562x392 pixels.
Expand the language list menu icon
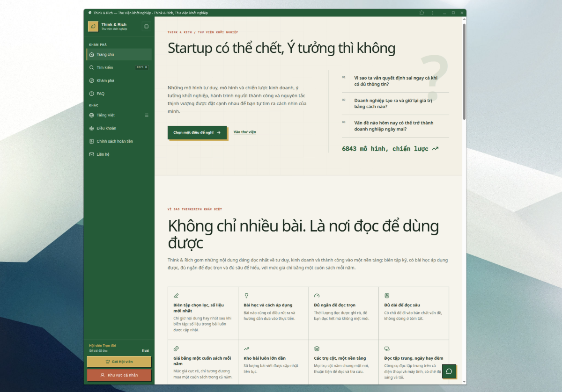147,115
